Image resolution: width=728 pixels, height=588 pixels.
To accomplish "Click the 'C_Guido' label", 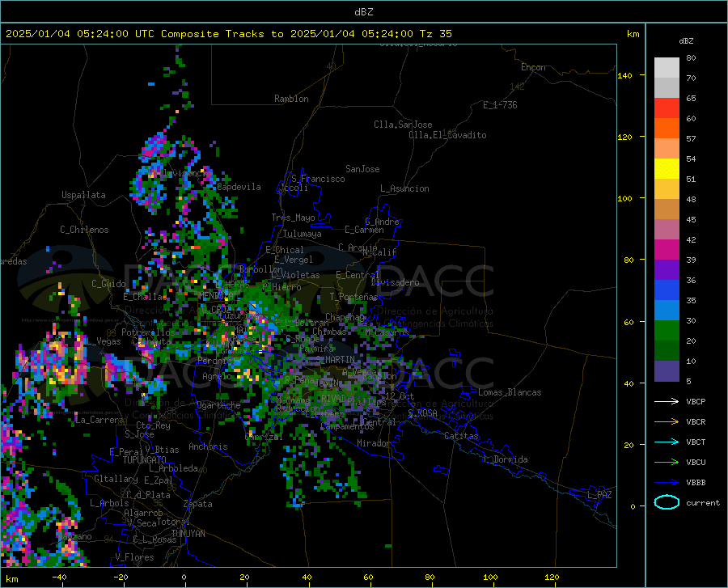I will click(108, 284).
